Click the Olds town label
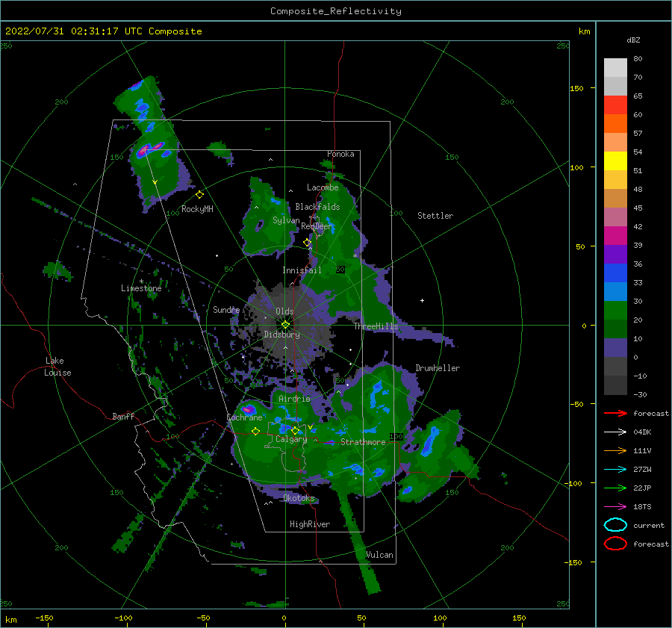This screenshot has width=672, height=628. click(284, 311)
